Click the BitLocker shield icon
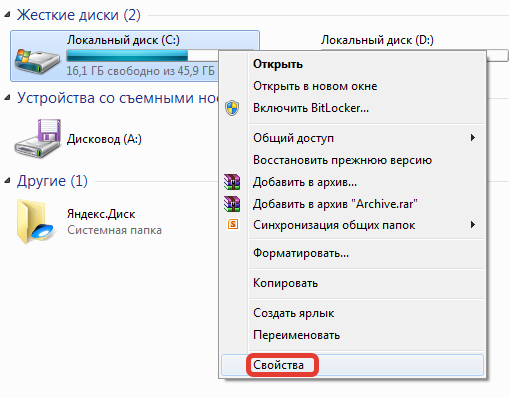 pos(232,108)
